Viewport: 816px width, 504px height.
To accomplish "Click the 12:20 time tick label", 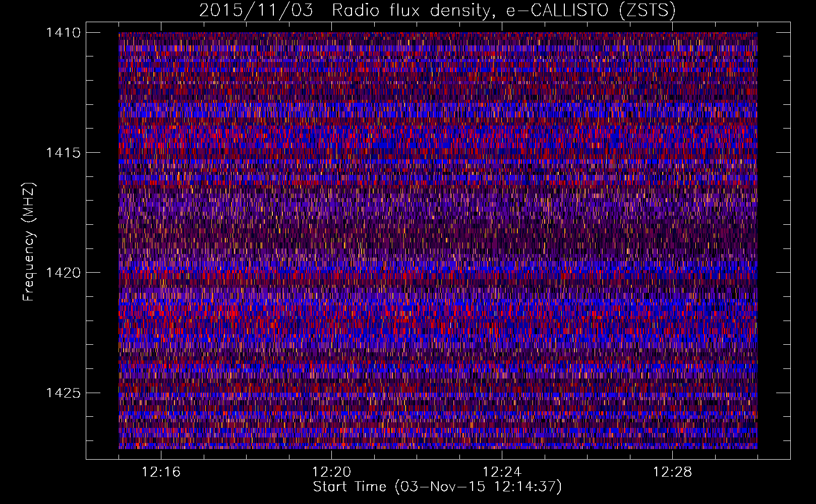I will pos(332,472).
